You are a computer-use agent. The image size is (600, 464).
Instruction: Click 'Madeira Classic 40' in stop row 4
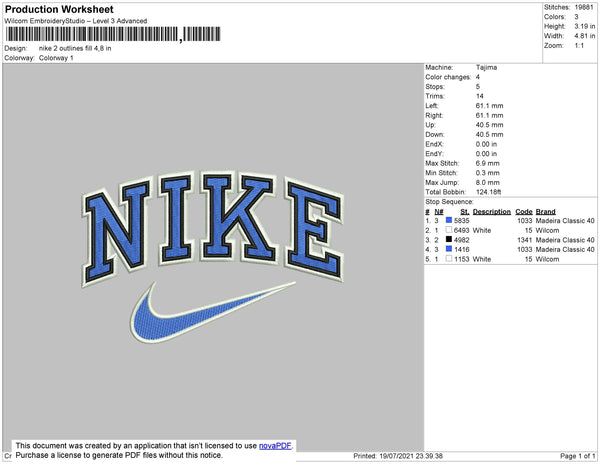565,249
